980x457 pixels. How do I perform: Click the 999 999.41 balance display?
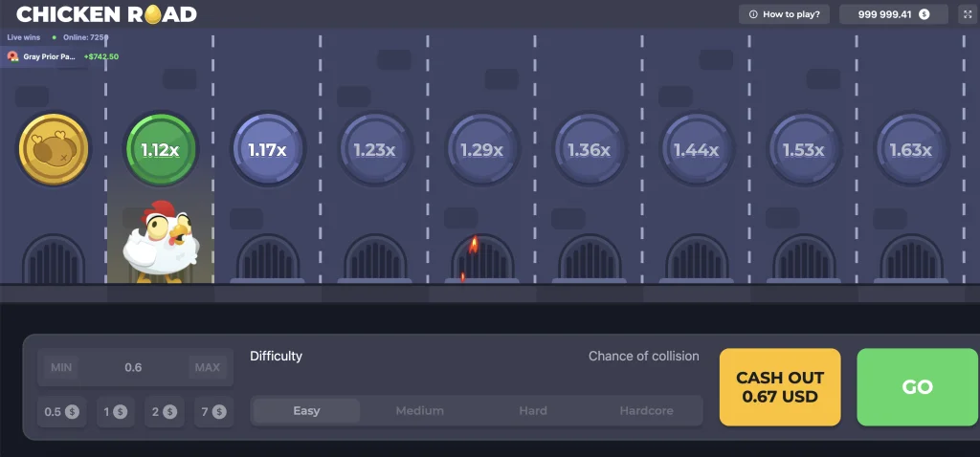pyautogui.click(x=894, y=13)
